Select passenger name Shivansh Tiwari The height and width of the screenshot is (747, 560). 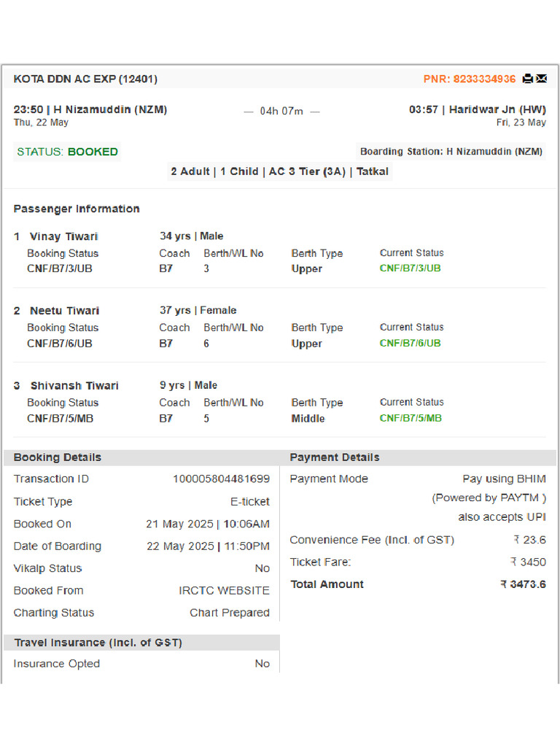(x=74, y=386)
